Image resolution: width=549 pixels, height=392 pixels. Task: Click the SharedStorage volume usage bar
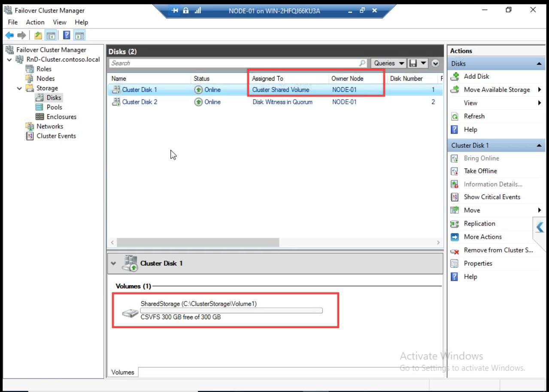click(x=231, y=310)
